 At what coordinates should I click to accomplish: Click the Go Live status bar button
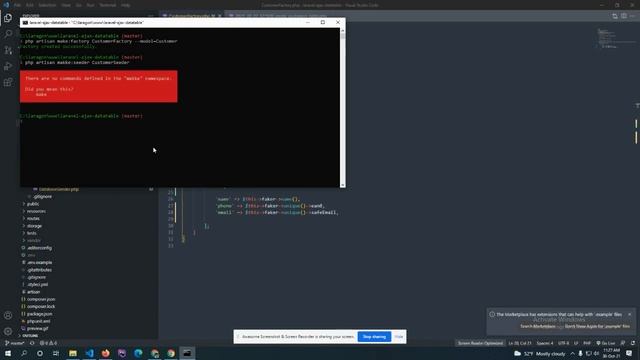606,343
